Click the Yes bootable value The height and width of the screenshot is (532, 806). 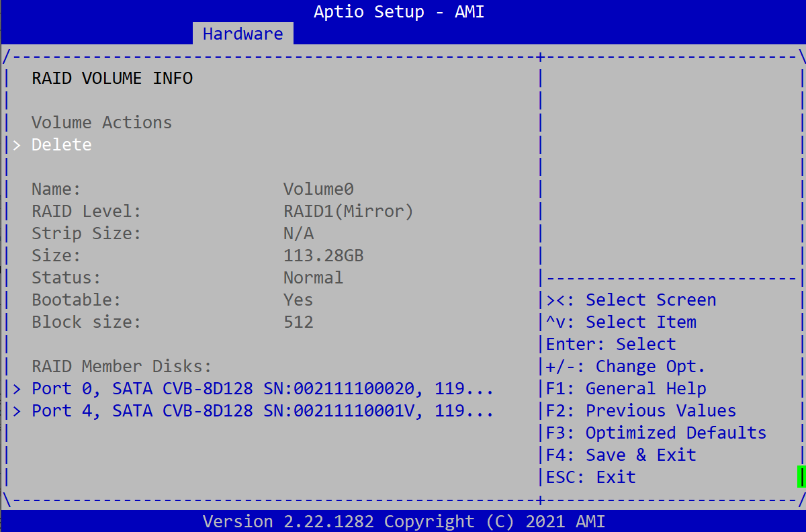pos(298,300)
